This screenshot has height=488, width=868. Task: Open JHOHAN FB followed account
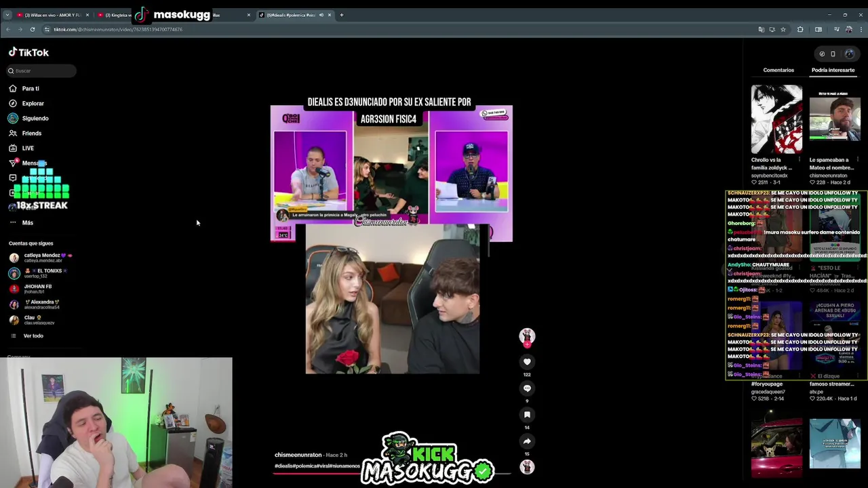pyautogui.click(x=31, y=289)
